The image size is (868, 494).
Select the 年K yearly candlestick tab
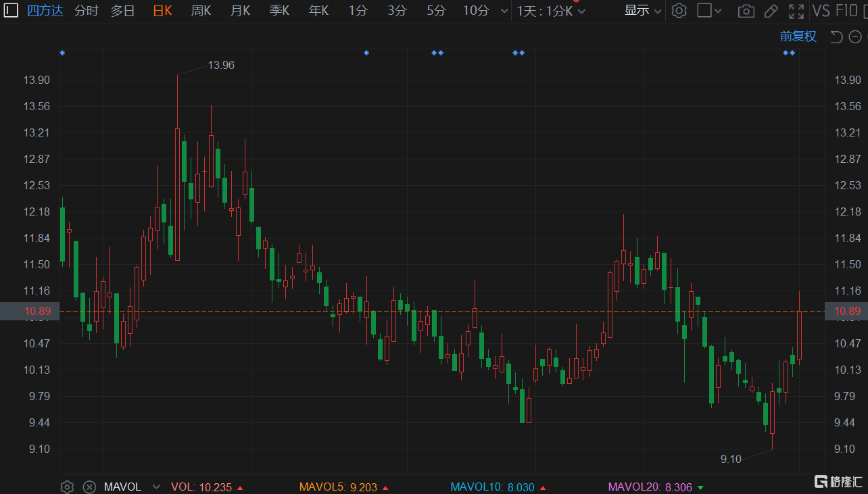[318, 10]
